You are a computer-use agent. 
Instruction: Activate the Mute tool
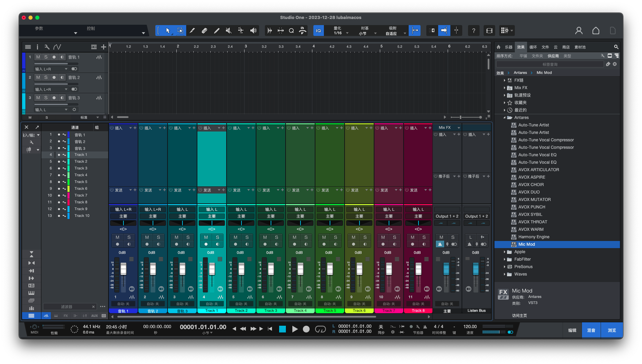pyautogui.click(x=229, y=31)
